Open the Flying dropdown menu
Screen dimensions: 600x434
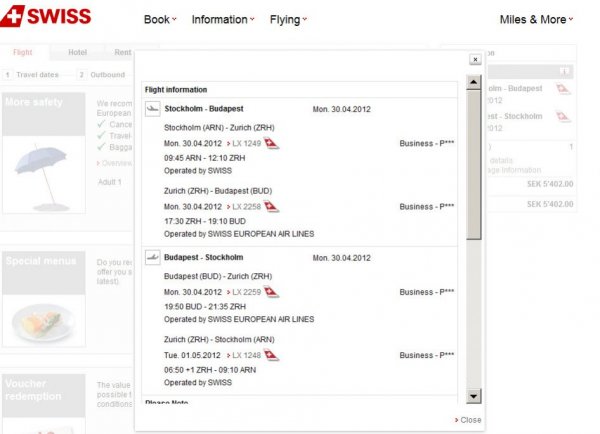(x=288, y=19)
